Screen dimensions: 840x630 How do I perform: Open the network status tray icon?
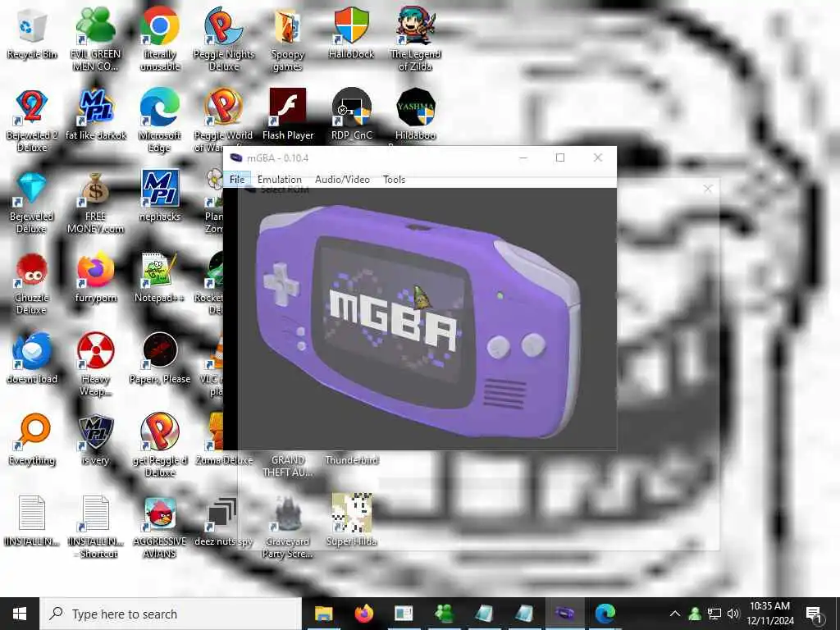coord(714,614)
